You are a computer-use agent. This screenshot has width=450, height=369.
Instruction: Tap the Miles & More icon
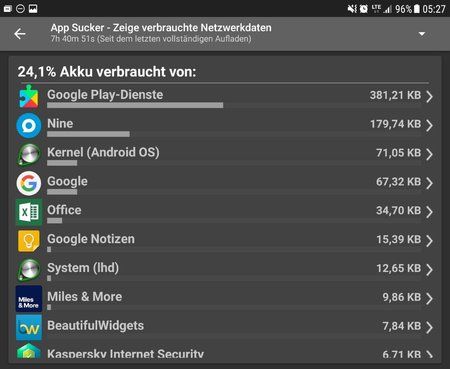29,299
